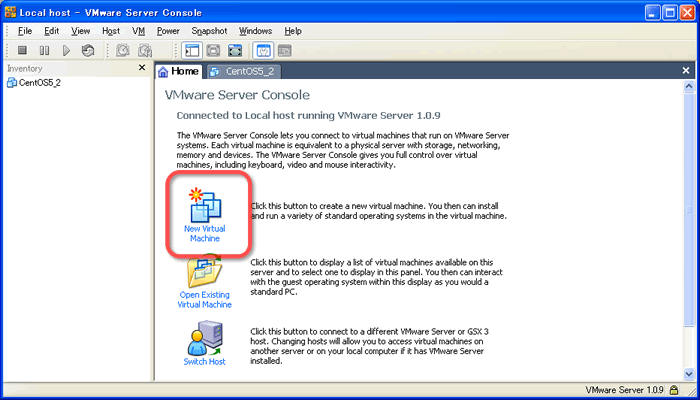Click the New Virtual Machine link text
Image resolution: width=700 pixels, height=400 pixels.
[205, 233]
